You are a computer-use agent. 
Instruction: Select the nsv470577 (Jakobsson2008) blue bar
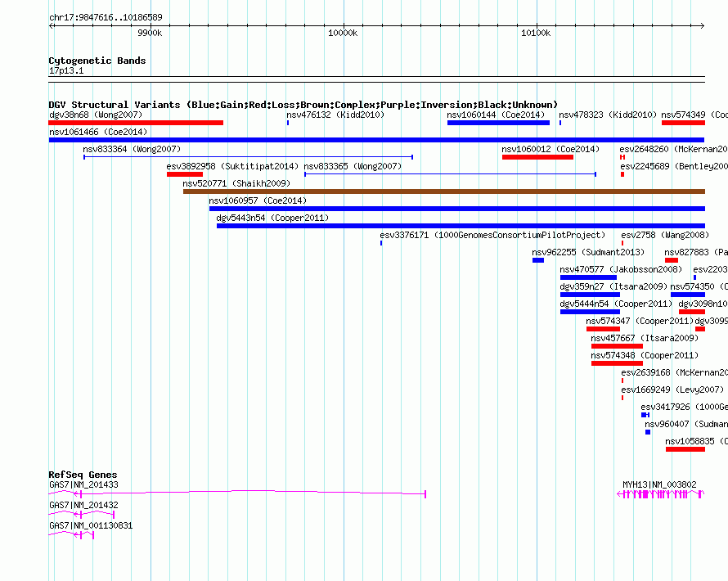pyautogui.click(x=588, y=277)
